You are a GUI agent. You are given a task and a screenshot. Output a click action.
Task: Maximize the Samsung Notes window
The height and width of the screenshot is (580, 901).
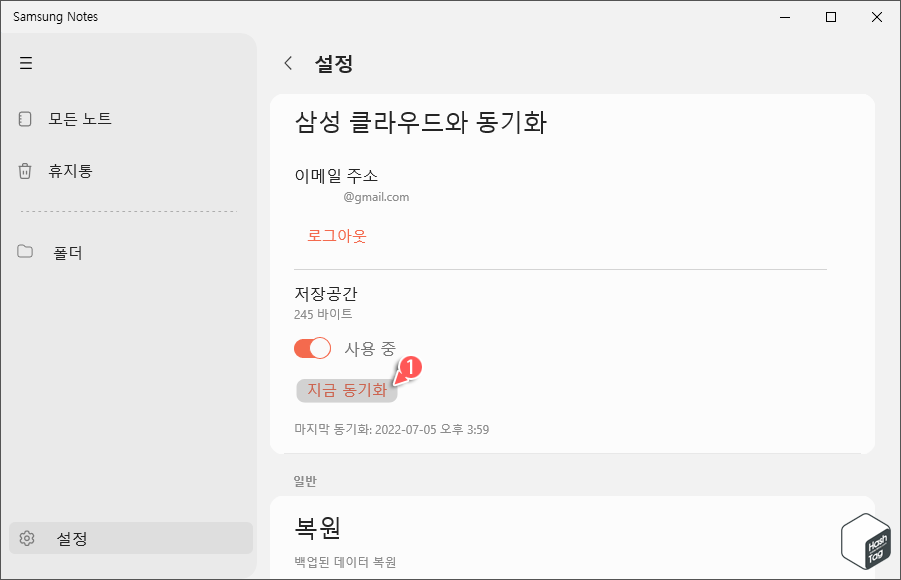point(830,17)
